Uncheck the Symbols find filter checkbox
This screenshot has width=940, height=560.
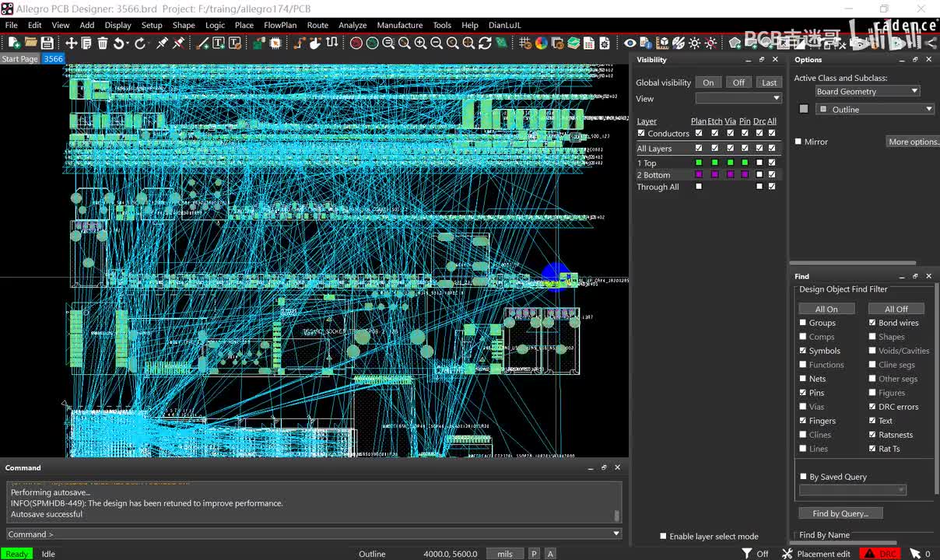[x=803, y=351]
